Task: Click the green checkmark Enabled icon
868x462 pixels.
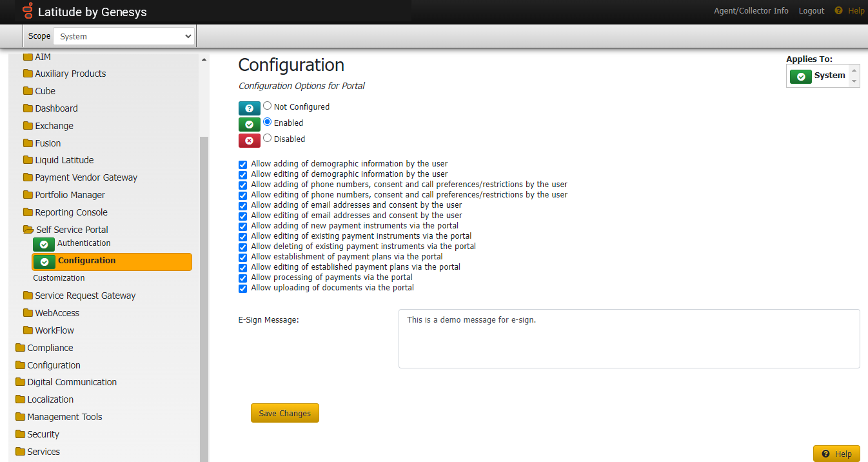Action: click(249, 125)
